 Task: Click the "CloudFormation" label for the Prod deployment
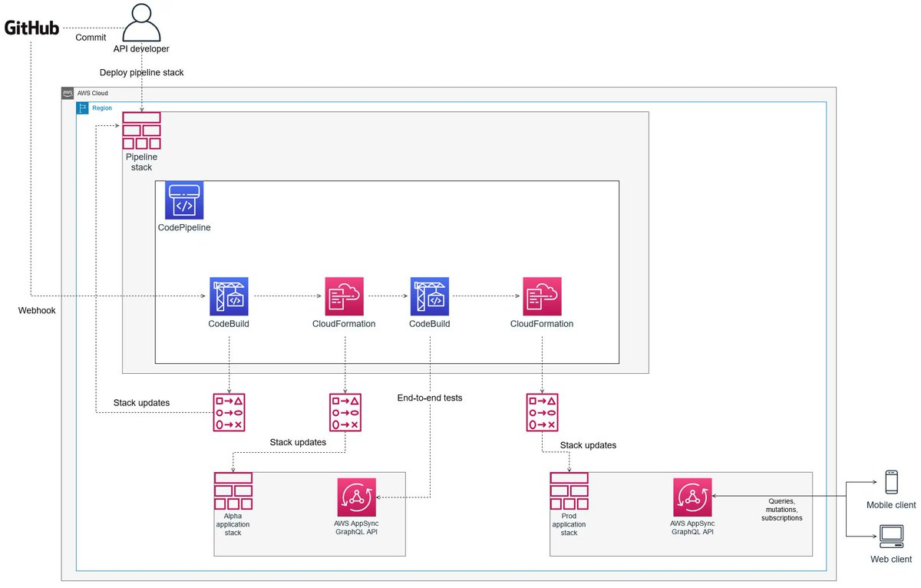coord(542,324)
